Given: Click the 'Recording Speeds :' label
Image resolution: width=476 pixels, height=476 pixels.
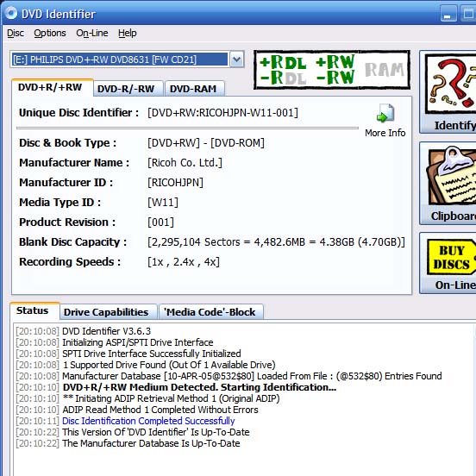Looking at the screenshot, I should (70, 261).
